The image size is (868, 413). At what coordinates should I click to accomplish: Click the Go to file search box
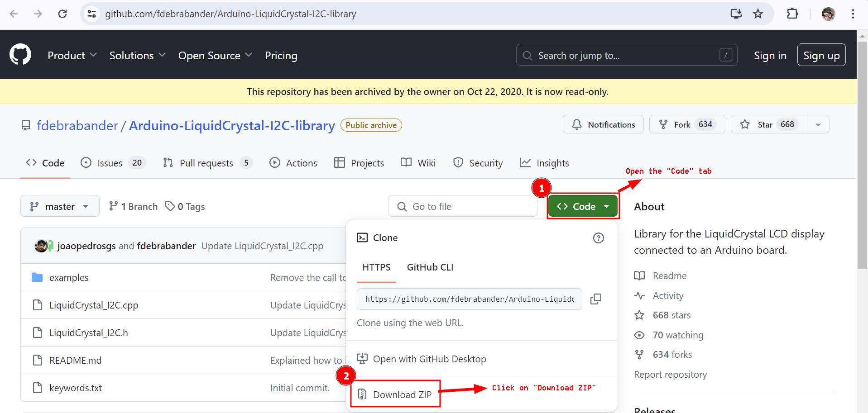pos(463,206)
